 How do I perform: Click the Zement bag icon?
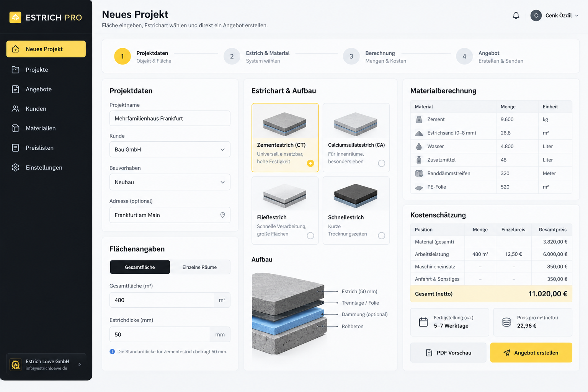coord(419,119)
